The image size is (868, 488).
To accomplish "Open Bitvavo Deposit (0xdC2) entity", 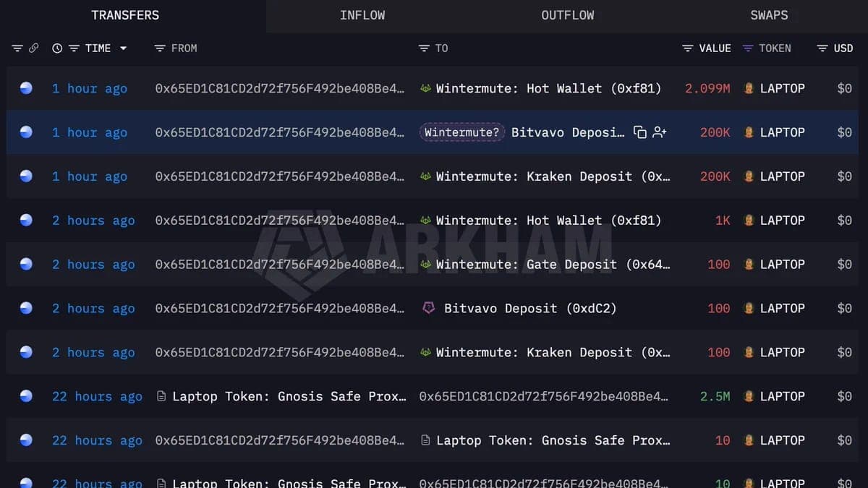I will click(530, 308).
